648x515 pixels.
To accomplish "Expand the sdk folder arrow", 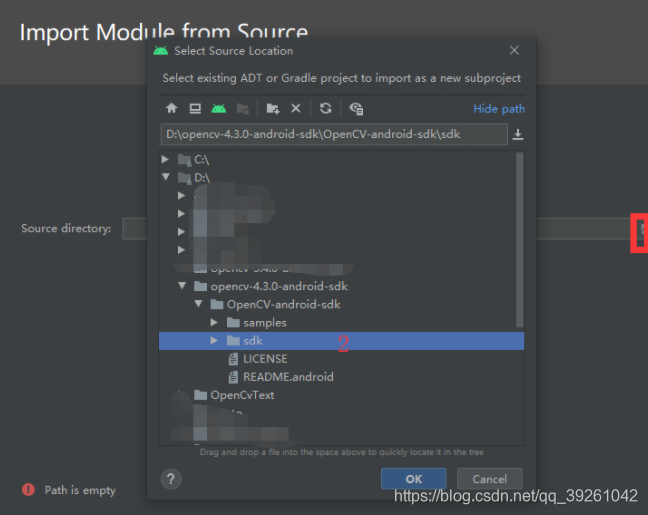I will 214,340.
